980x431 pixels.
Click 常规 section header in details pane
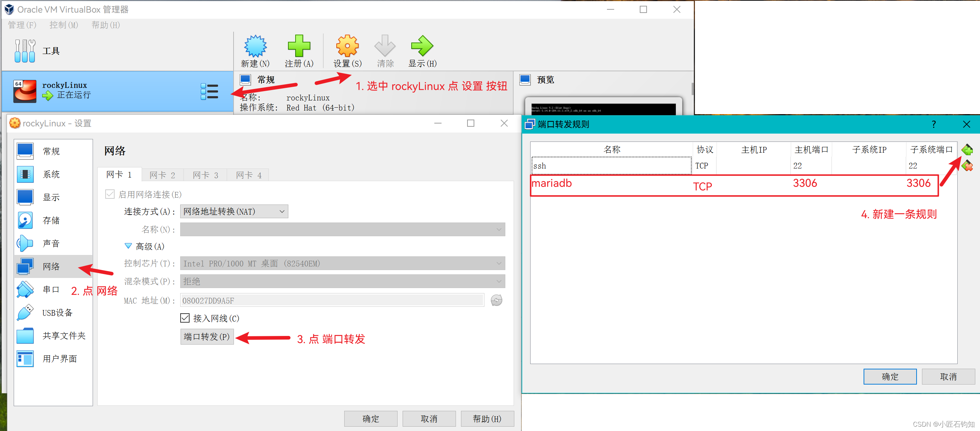[x=266, y=80]
